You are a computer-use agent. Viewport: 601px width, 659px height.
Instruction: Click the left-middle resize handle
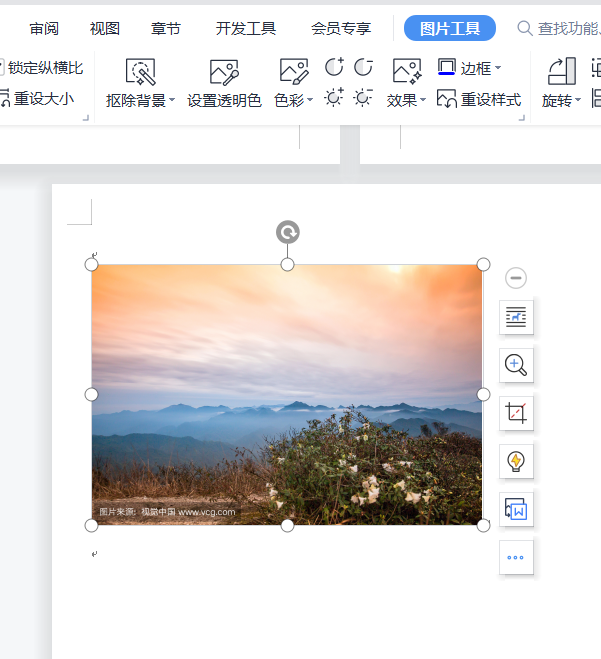tap(91, 395)
